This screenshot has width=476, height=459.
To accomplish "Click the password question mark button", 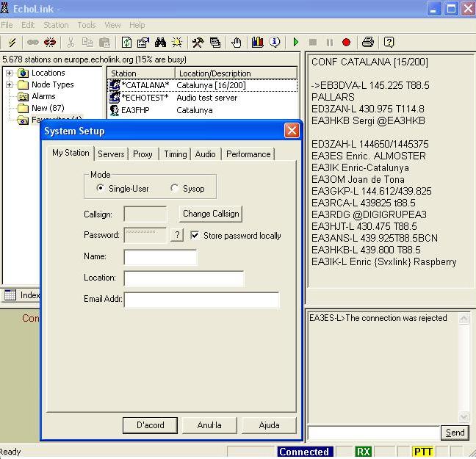I will coord(177,235).
